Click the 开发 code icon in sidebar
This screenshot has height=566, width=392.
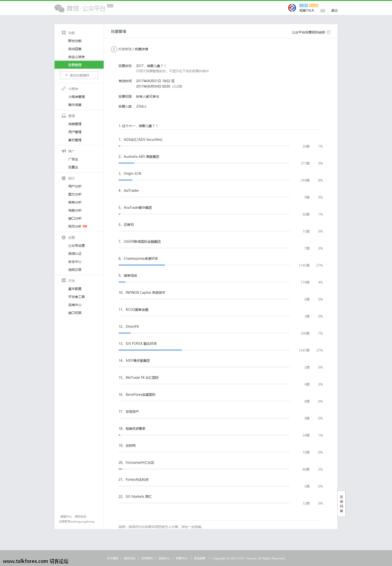64,281
